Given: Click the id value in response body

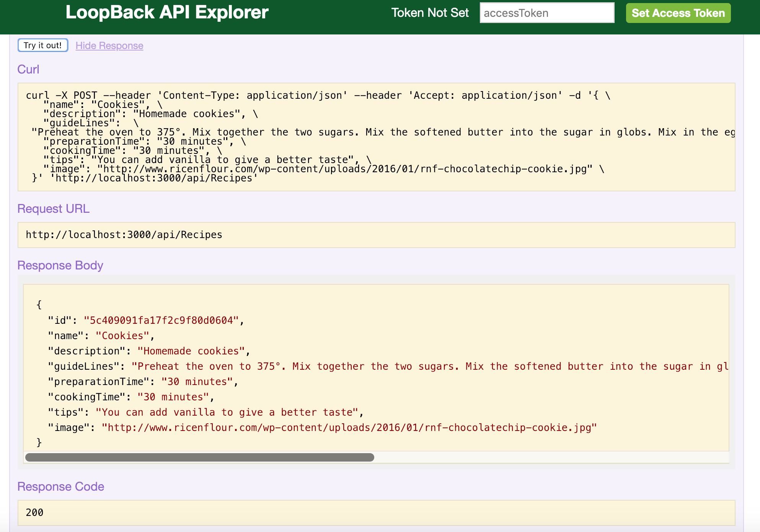Looking at the screenshot, I should point(161,320).
